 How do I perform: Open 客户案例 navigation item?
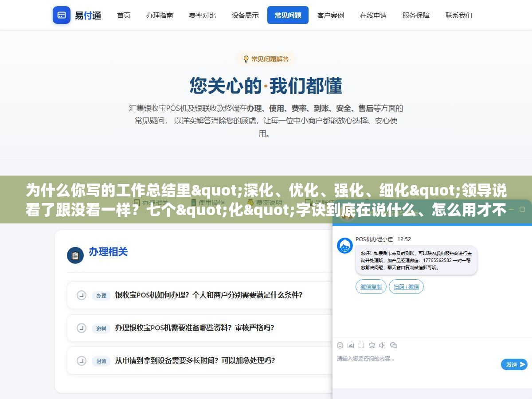tap(331, 15)
